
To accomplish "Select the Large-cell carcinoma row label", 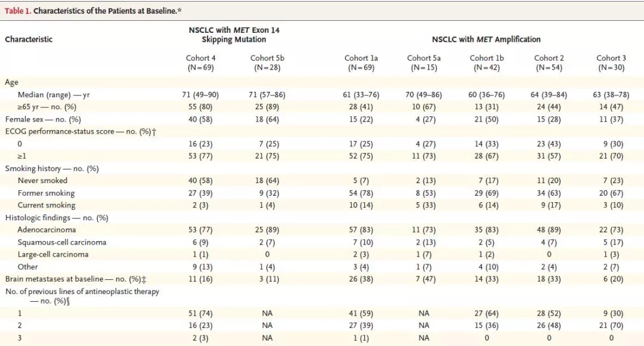I will point(53,254).
